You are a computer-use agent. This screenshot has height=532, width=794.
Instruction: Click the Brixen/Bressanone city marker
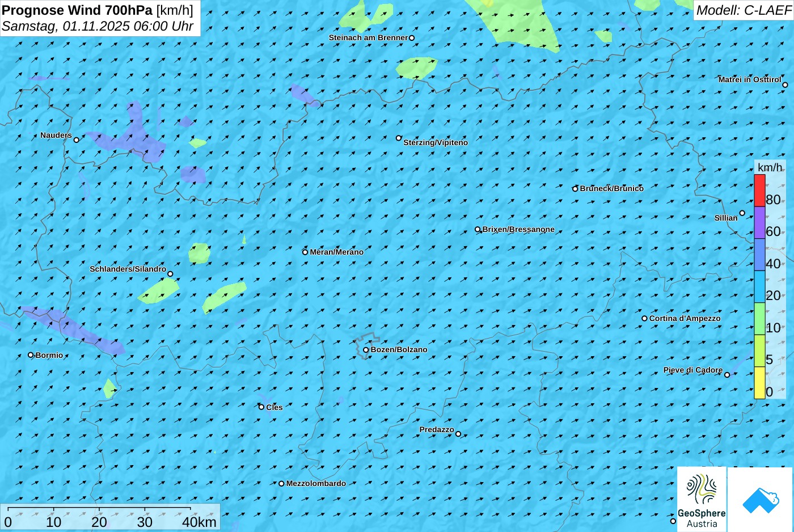pos(478,230)
